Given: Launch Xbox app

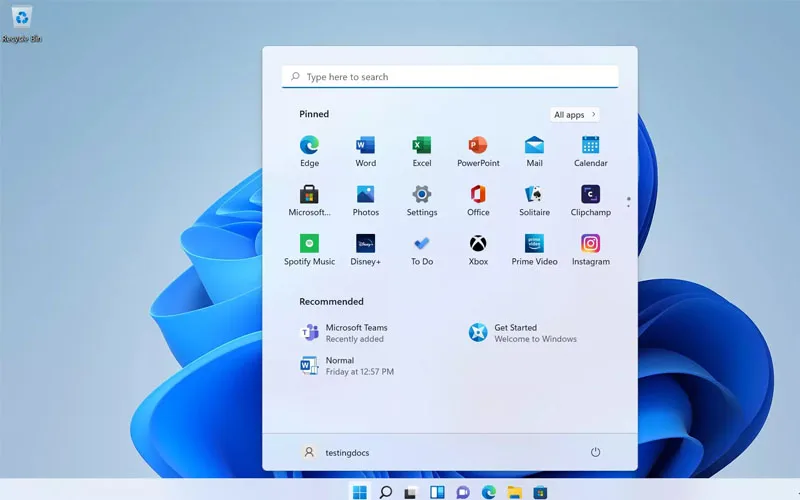Looking at the screenshot, I should click(x=478, y=249).
